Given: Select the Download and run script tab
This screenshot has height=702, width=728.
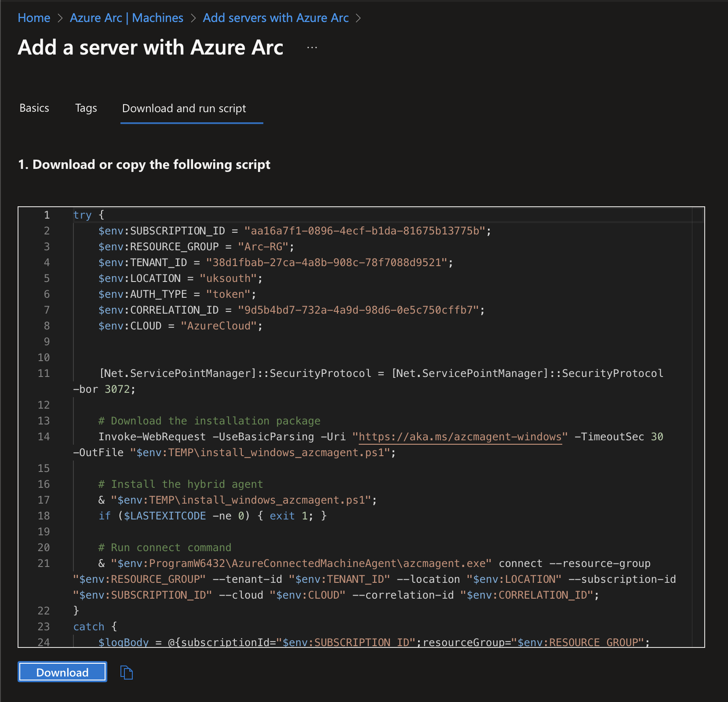Looking at the screenshot, I should point(184,108).
